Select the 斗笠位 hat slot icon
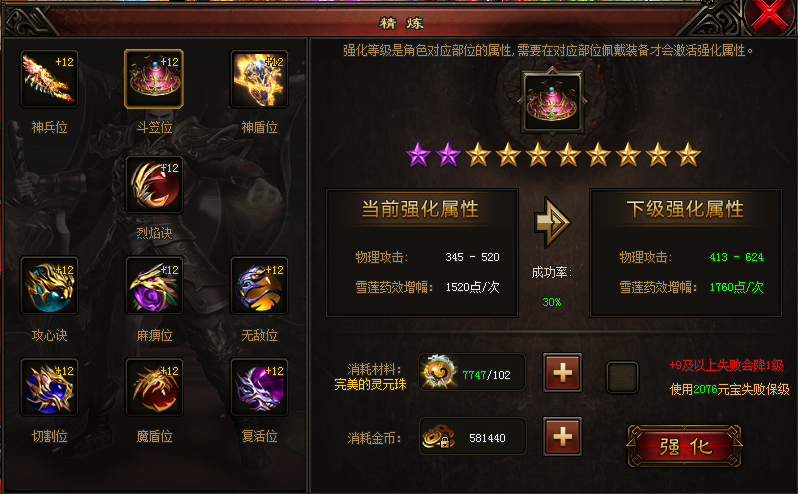This screenshot has width=798, height=494. point(154,79)
